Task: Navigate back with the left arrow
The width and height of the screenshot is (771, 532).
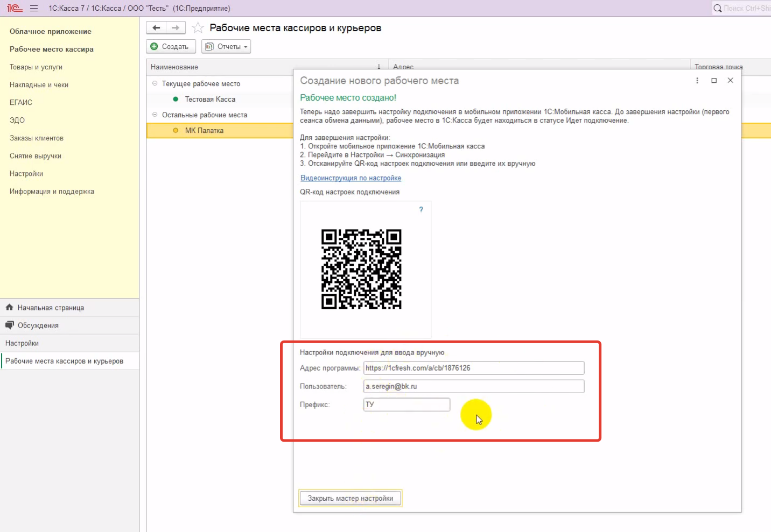Action: click(156, 27)
